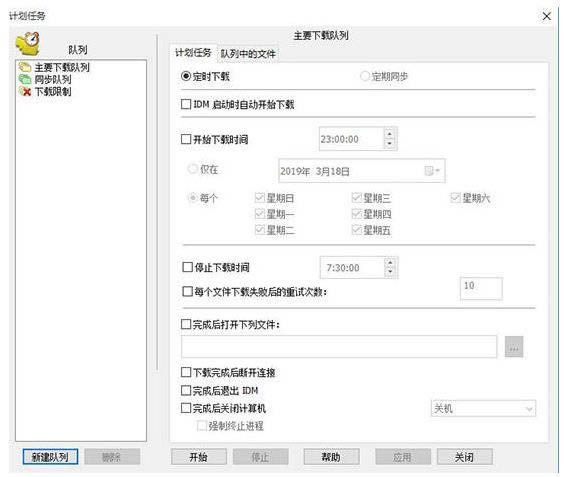Click the open-file path input field
The width and height of the screenshot is (564, 477).
pyautogui.click(x=339, y=347)
